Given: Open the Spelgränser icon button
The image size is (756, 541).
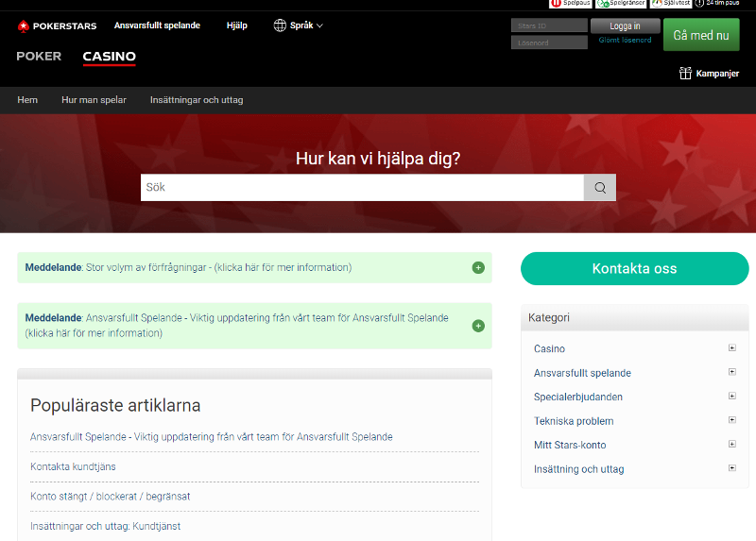Looking at the screenshot, I should pos(621,4).
